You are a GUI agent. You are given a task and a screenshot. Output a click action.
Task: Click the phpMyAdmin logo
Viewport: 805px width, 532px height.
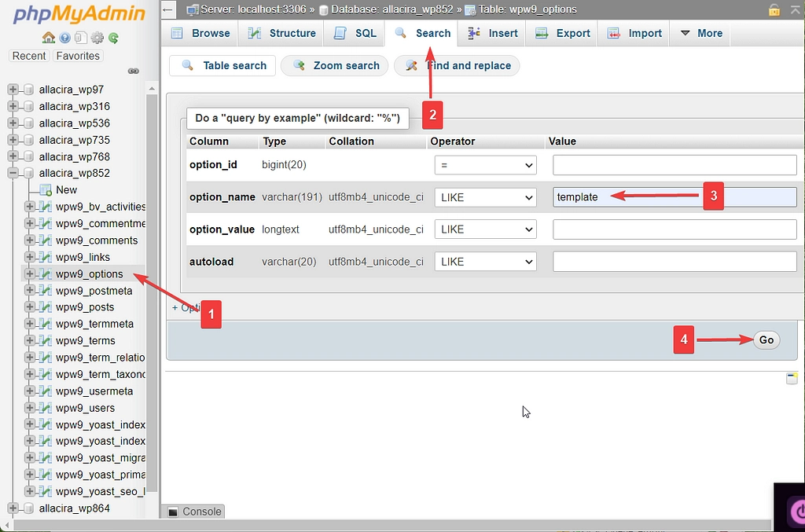click(79, 14)
